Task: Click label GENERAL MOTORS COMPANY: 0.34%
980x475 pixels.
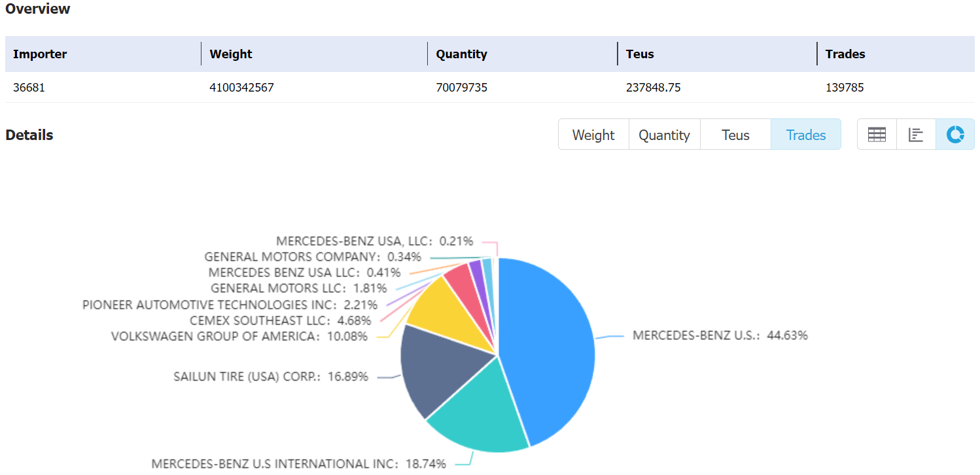Action: click(x=313, y=257)
